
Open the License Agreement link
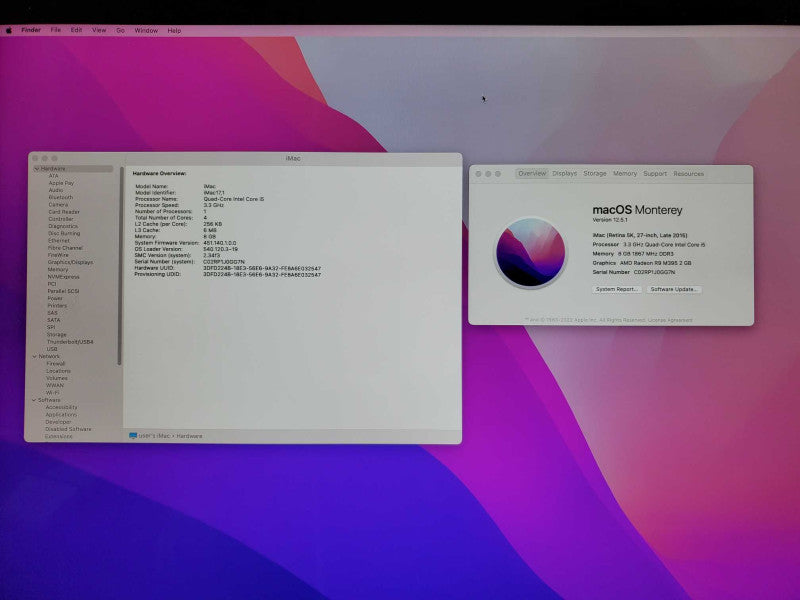(x=670, y=320)
